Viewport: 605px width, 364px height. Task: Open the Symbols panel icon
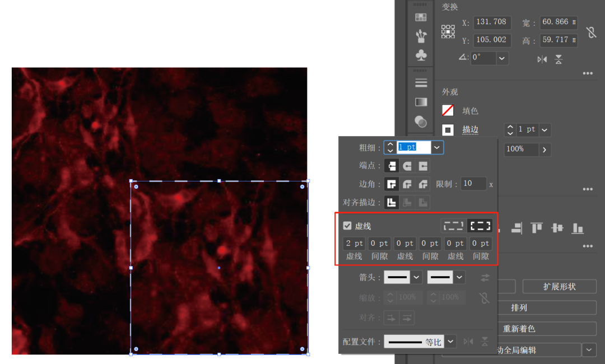[421, 55]
